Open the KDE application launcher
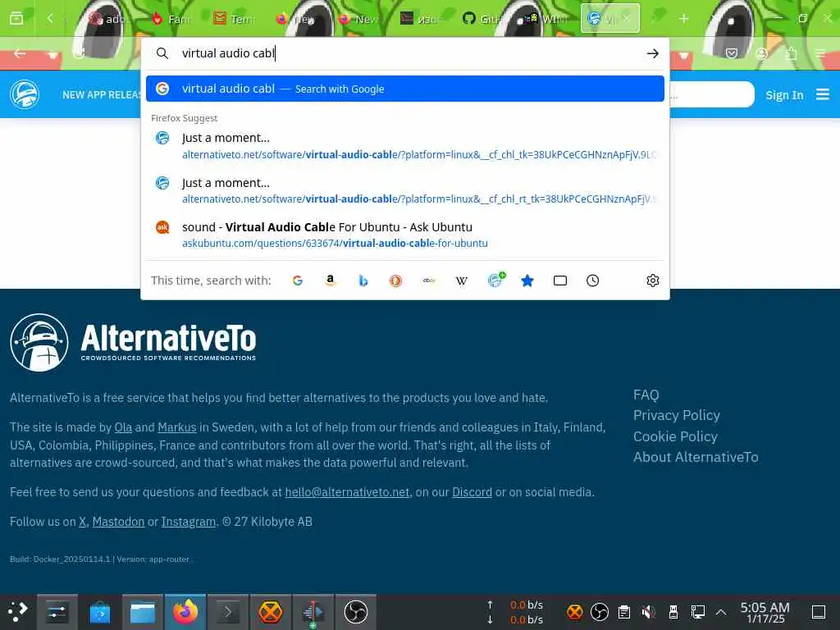The width and height of the screenshot is (840, 630). (x=16, y=612)
